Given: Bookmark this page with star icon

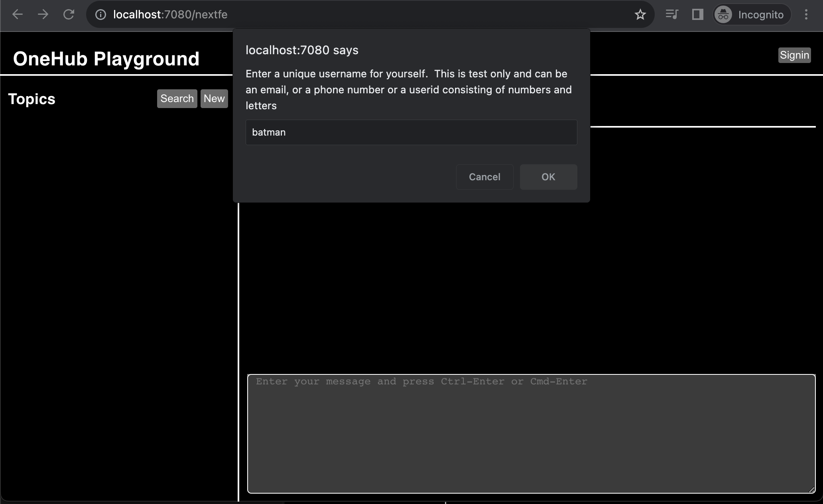Looking at the screenshot, I should coord(640,15).
